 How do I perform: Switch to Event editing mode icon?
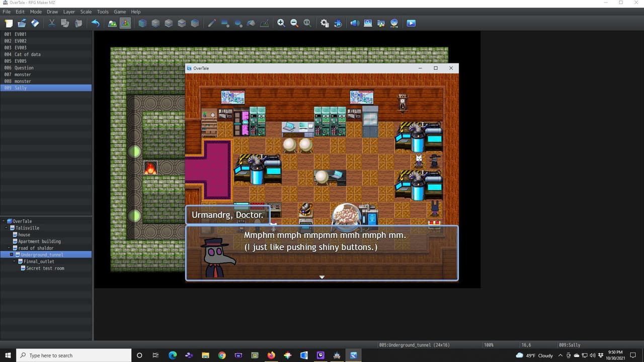click(125, 23)
